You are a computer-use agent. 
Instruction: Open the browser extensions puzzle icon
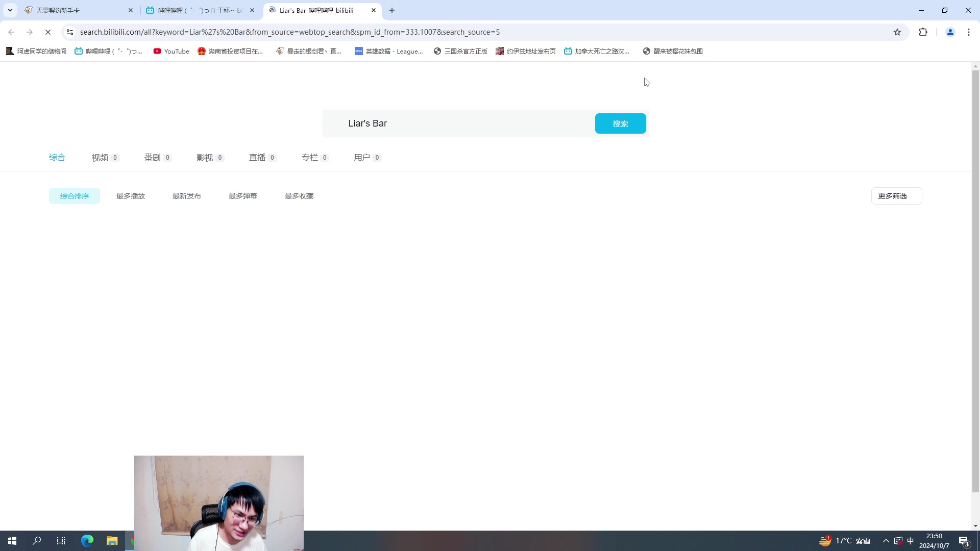(923, 32)
